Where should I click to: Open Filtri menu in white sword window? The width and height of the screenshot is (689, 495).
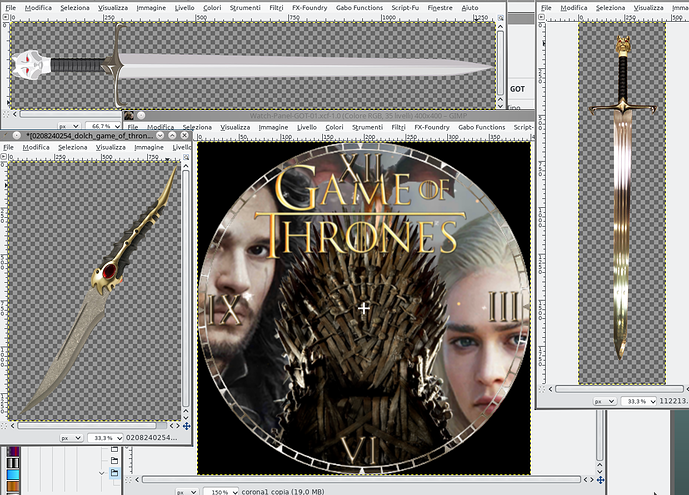point(276,7)
